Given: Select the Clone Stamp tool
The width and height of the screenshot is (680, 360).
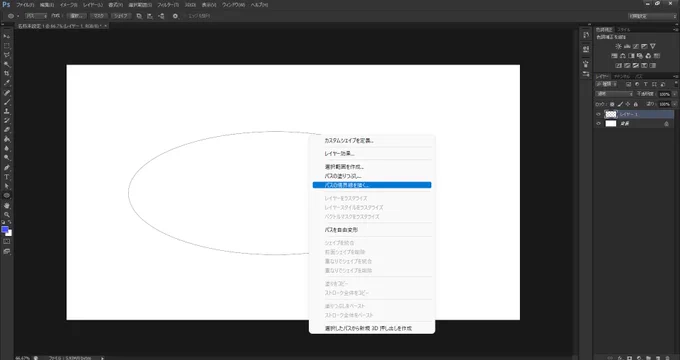Looking at the screenshot, I should click(7, 111).
